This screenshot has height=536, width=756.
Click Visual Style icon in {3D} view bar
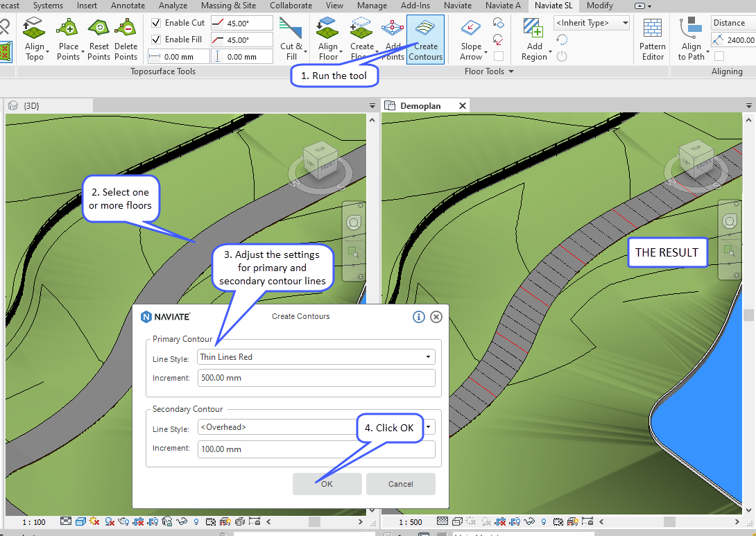point(80,521)
